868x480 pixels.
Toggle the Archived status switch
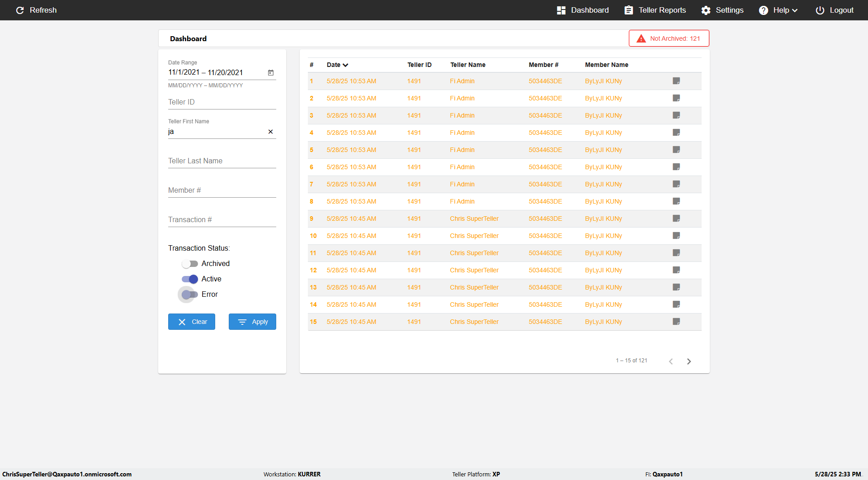click(x=190, y=264)
